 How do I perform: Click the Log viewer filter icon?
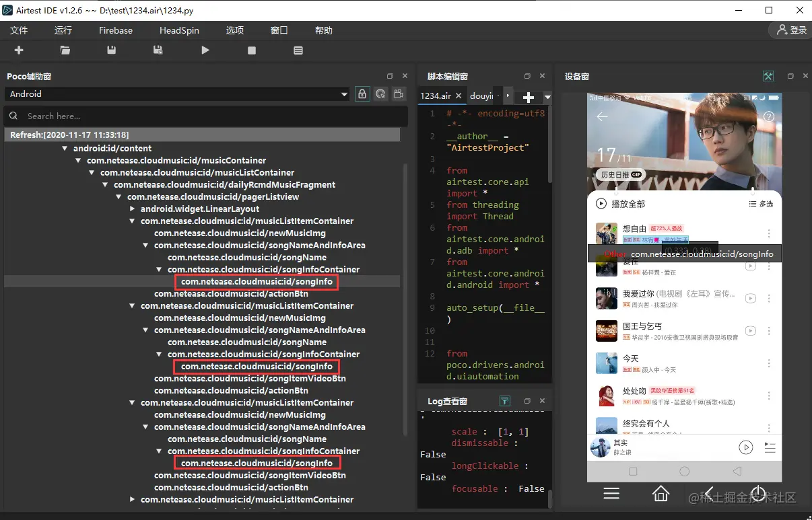coord(505,401)
